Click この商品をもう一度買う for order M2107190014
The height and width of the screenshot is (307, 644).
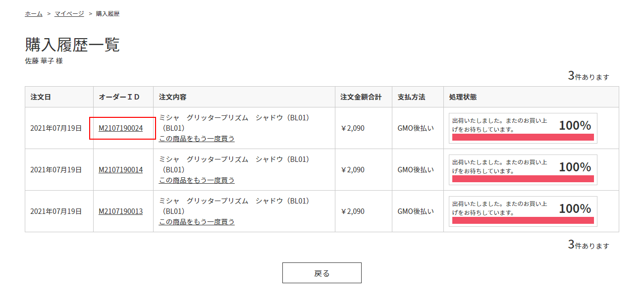click(197, 180)
